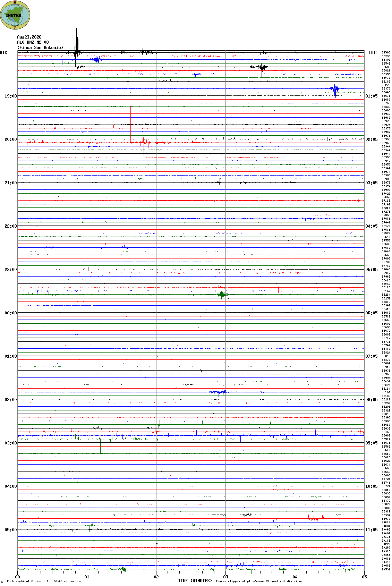Click the blue event burst above 01:05 UTC

point(334,88)
